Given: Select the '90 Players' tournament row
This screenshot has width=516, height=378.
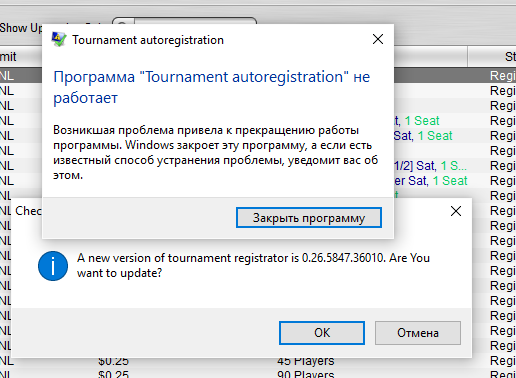Looking at the screenshot, I should click(305, 375).
